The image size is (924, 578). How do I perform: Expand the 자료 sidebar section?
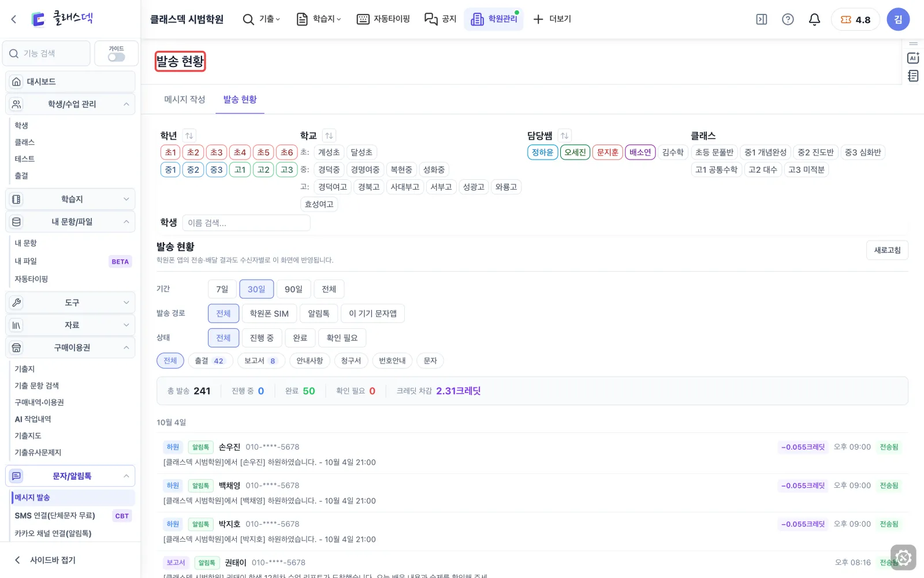pyautogui.click(x=70, y=325)
